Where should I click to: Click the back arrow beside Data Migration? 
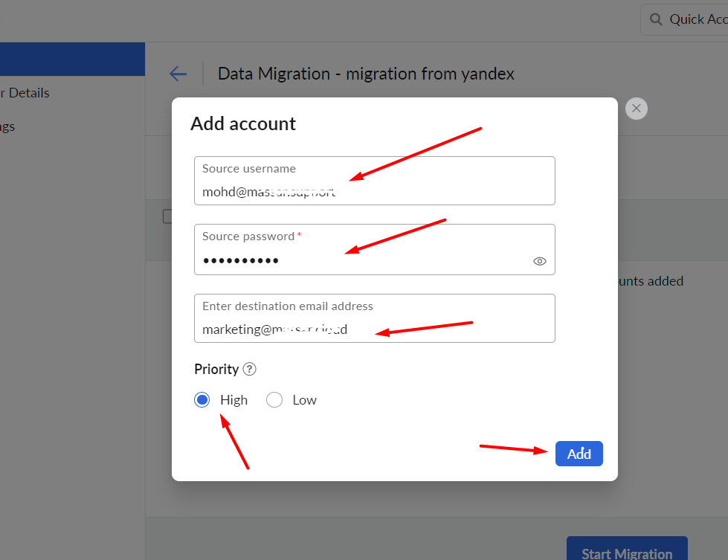point(178,74)
